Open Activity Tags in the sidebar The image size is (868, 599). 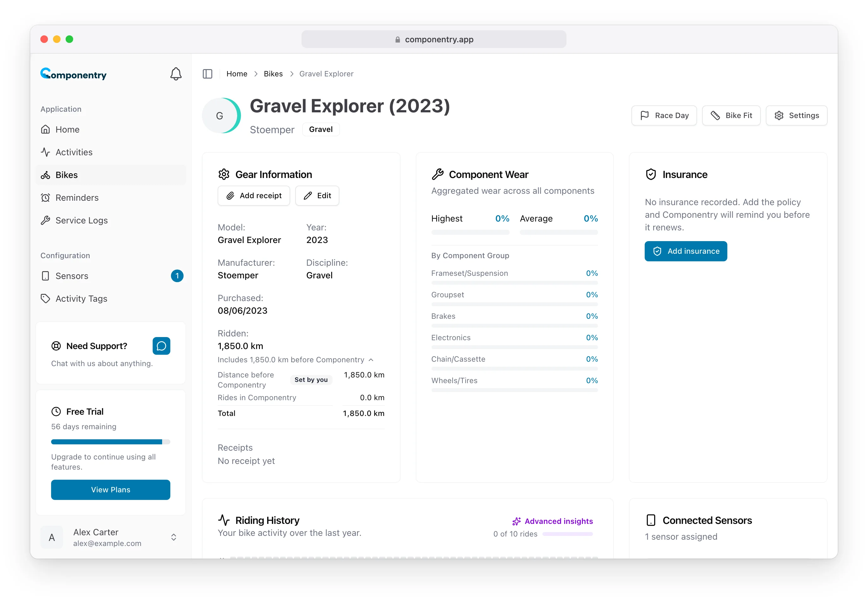click(x=111, y=299)
